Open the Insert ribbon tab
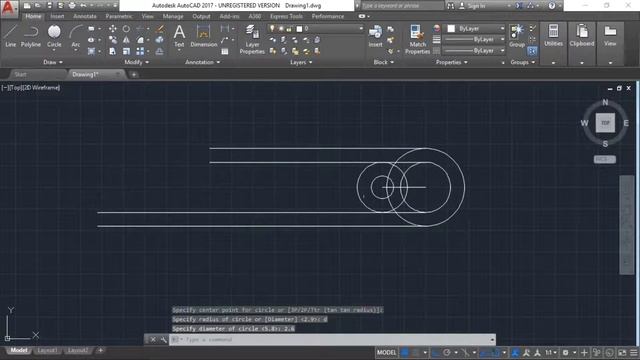This screenshot has width=640, height=360. (x=57, y=16)
